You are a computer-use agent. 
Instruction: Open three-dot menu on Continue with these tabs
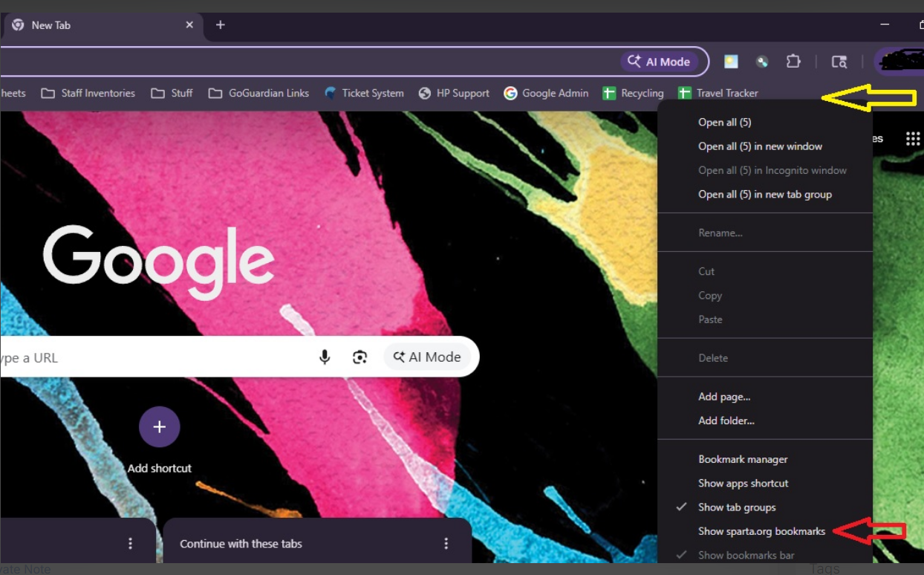click(x=446, y=544)
